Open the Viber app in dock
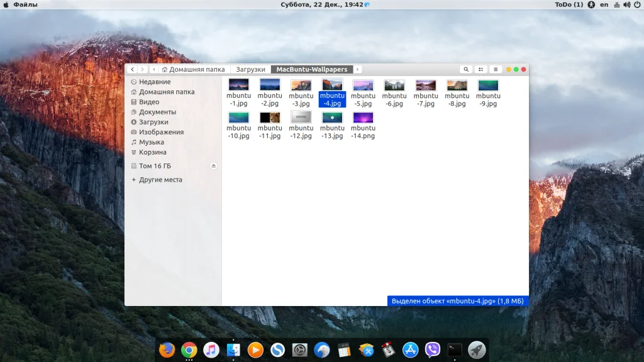This screenshot has height=362, width=644. pyautogui.click(x=433, y=349)
